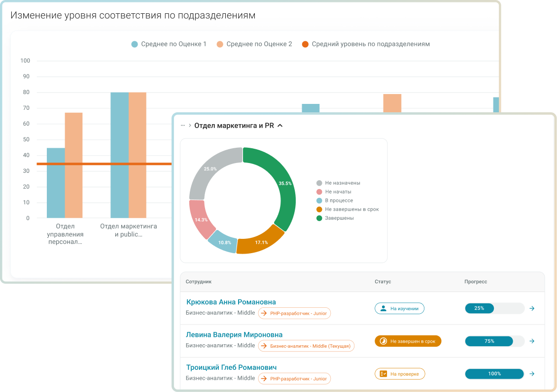Toggle Средний уровень по подразделениям legend
557x392 pixels.
366,44
